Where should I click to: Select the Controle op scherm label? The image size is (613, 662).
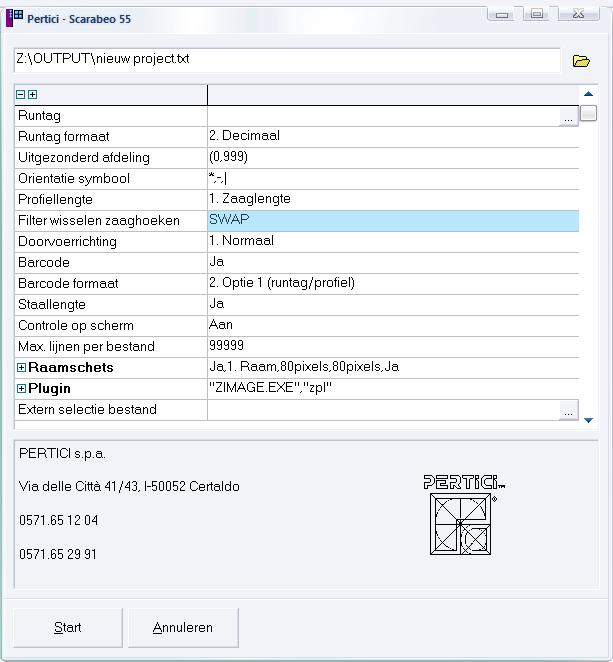click(76, 326)
